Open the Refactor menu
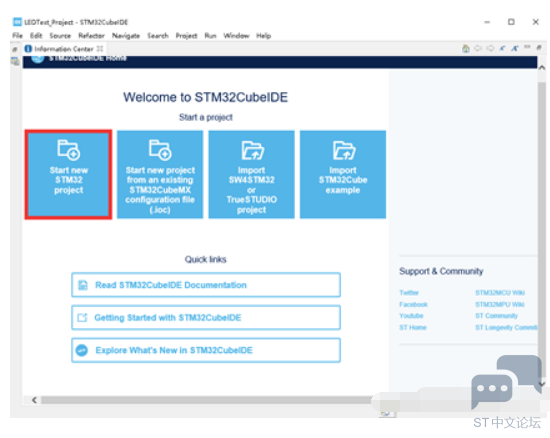The width and height of the screenshot is (550, 438). coord(91,35)
